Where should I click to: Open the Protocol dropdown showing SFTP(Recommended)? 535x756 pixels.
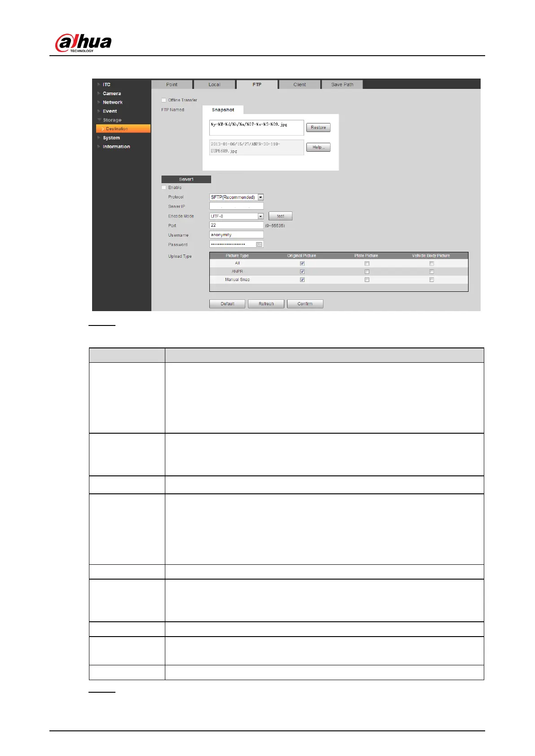(236, 197)
